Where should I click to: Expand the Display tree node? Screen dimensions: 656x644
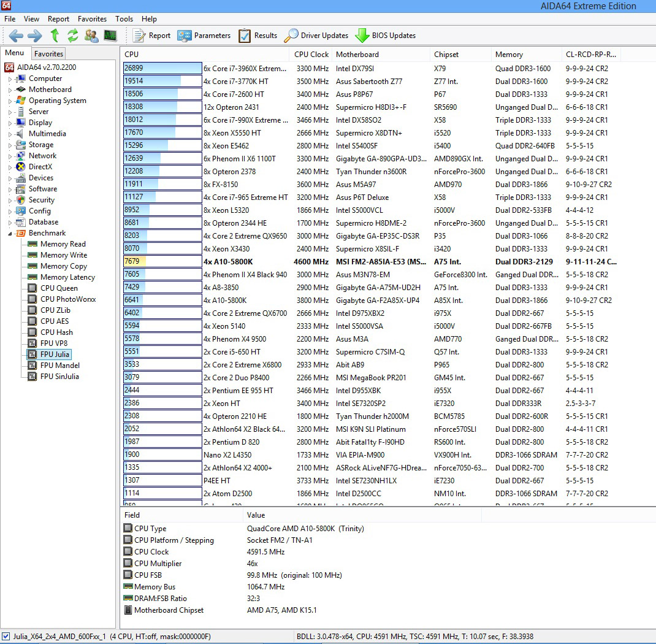coord(10,123)
